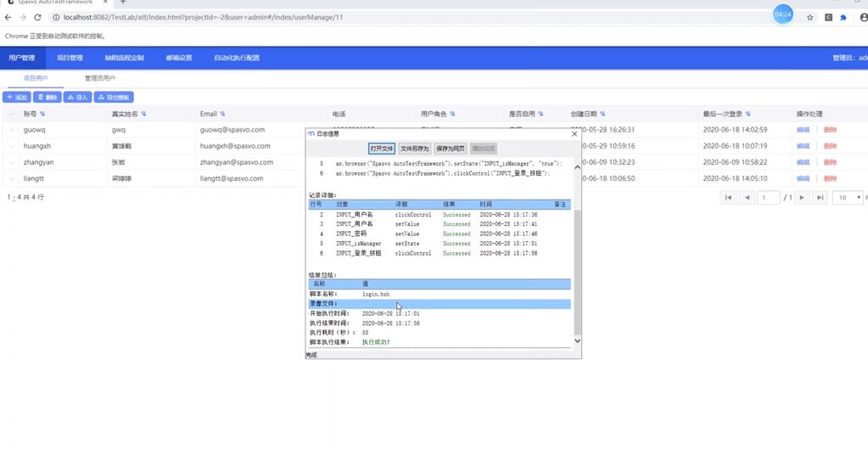This screenshot has height=451, width=868.
Task: Open a new browser tab
Action: [123, 3]
